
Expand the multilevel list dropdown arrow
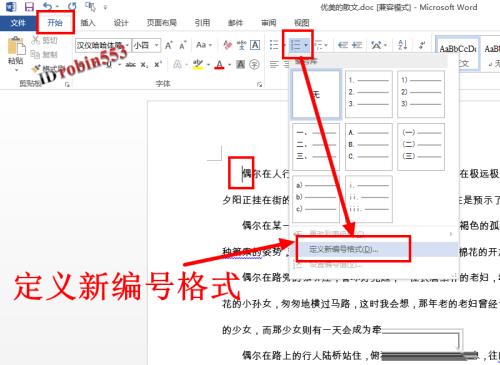[326, 45]
